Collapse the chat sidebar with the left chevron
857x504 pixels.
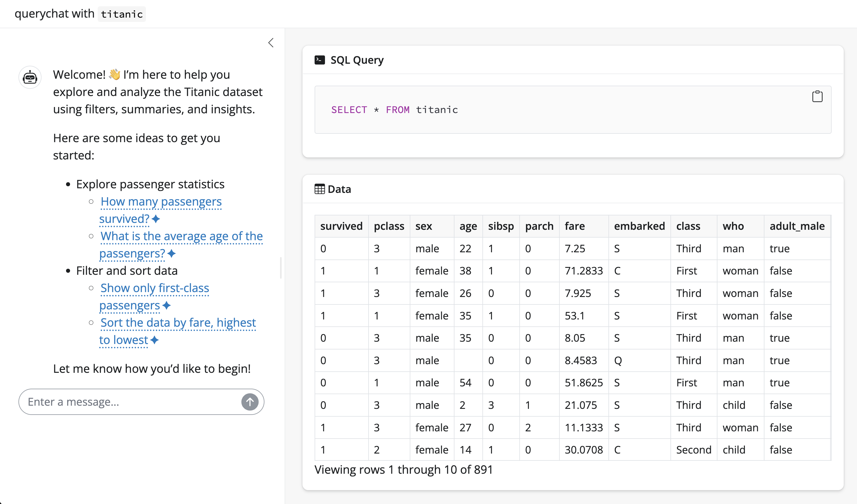pos(271,43)
